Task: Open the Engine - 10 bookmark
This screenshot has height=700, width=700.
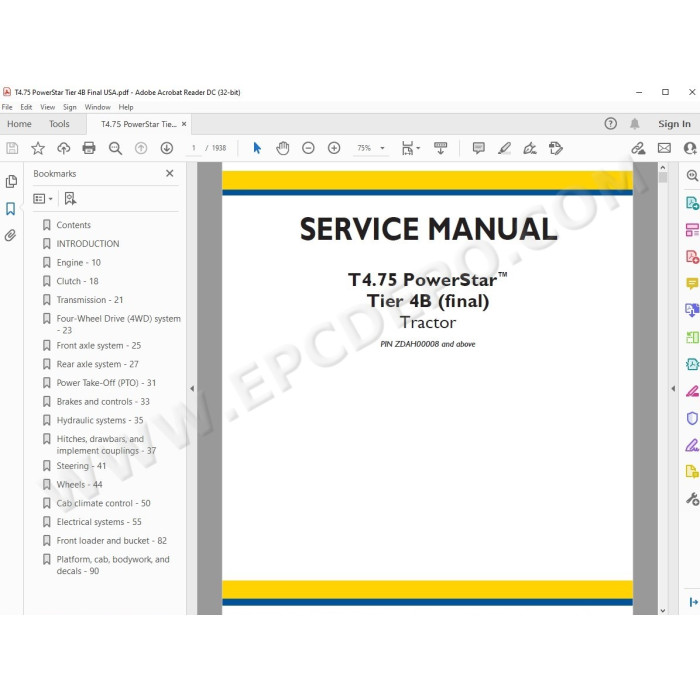Action: point(79,262)
